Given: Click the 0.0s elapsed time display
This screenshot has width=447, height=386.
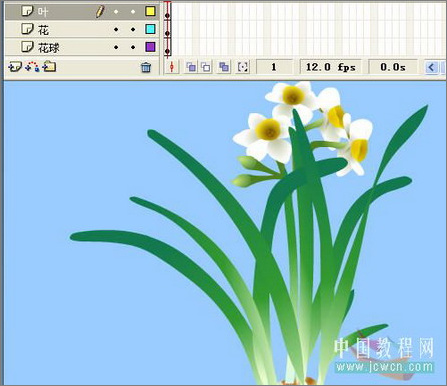Looking at the screenshot, I should click(393, 67).
